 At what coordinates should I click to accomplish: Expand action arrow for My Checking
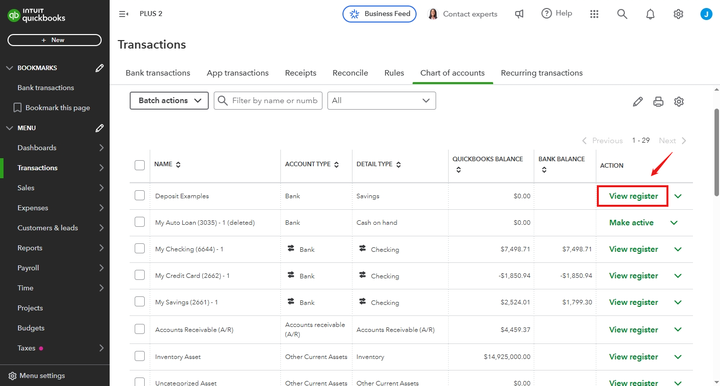(x=678, y=249)
